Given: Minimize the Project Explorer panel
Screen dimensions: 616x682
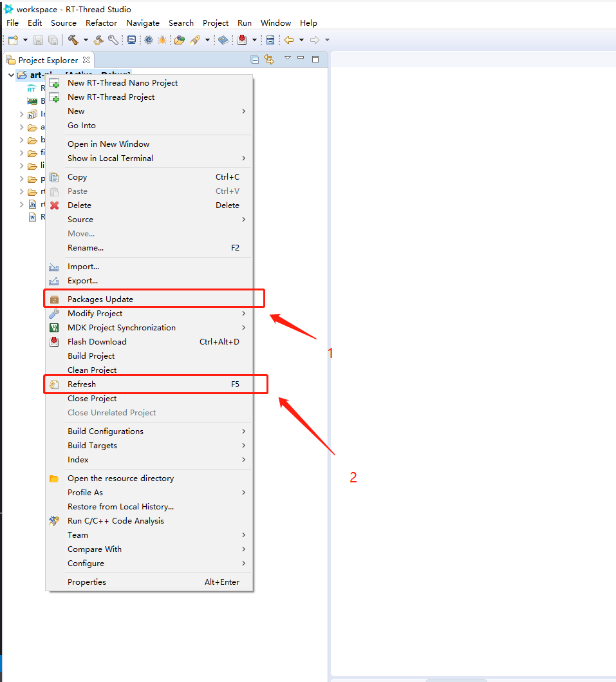Looking at the screenshot, I should (301, 58).
